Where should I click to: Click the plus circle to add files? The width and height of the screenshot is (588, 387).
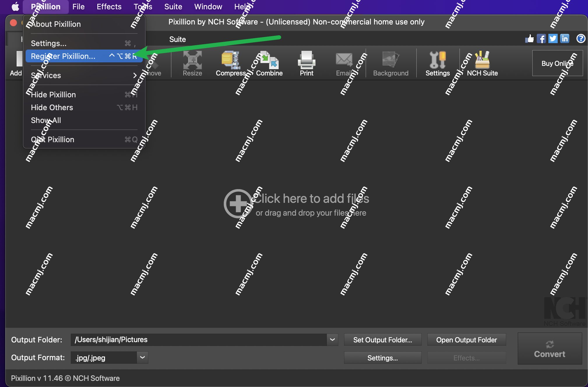pos(238,203)
